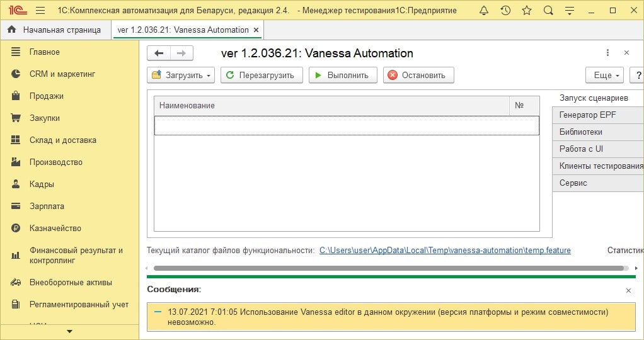Viewport: 644px width, 340px height.
Task: Open notifications bell icon
Action: (x=484, y=11)
